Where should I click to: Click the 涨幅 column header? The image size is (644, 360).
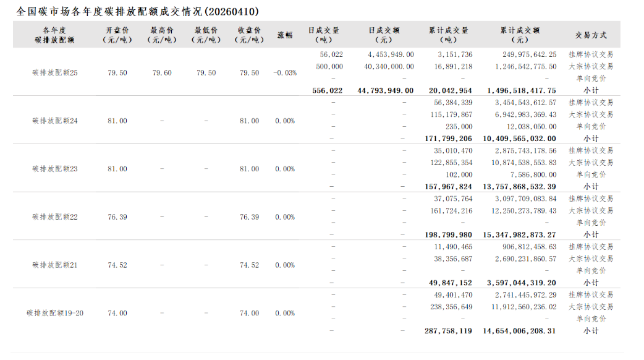point(285,35)
